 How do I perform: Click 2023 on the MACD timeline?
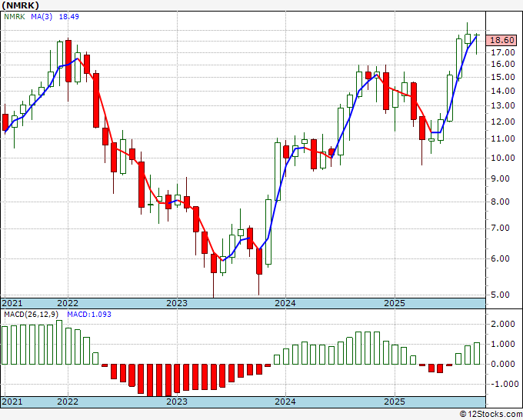pyautogui.click(x=177, y=402)
